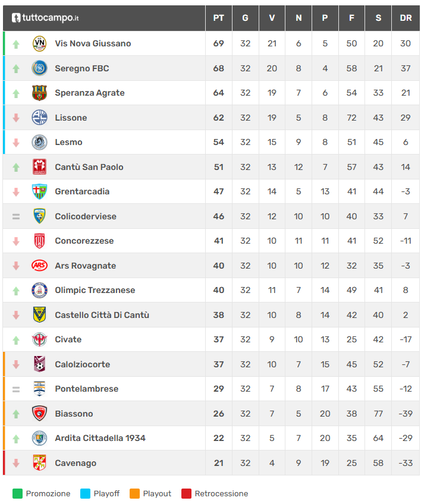Click the green Promozione legend swatch
The height and width of the screenshot is (504, 421).
17,493
